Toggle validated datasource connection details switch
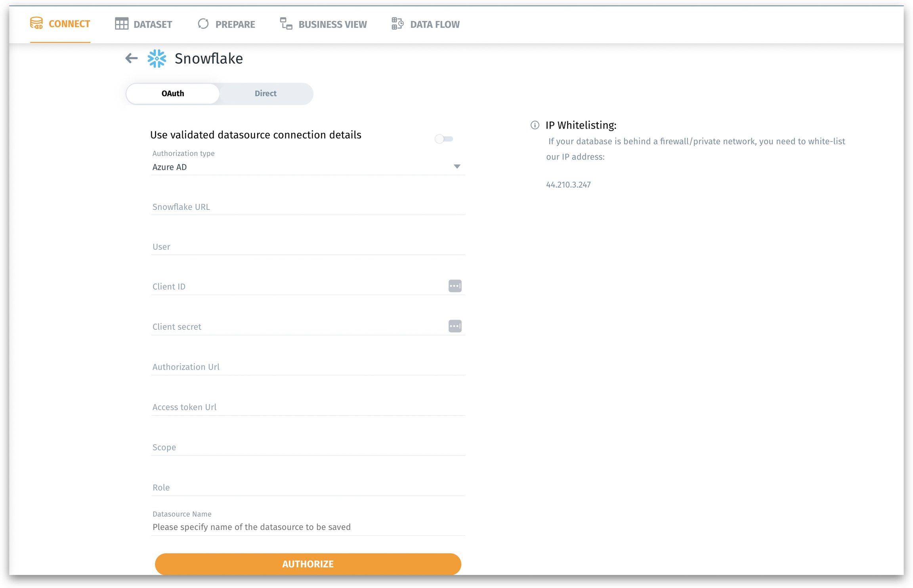Screen dimensions: 913x588 (443, 139)
